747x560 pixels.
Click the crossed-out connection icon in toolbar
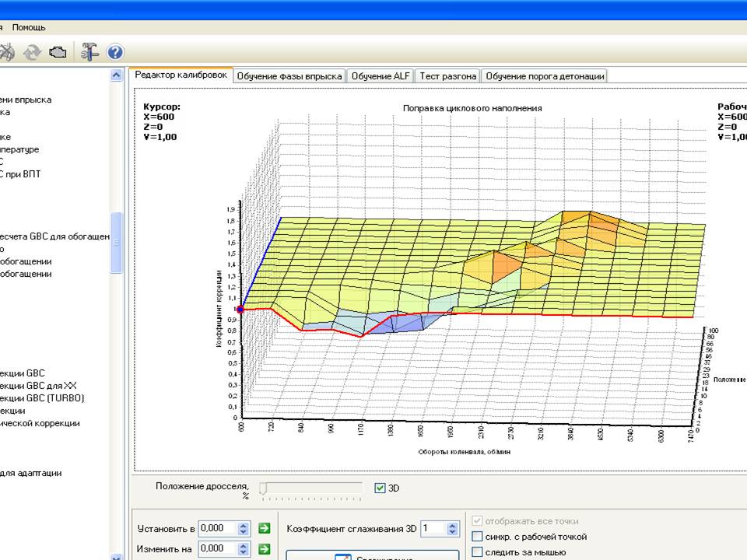pos(7,52)
